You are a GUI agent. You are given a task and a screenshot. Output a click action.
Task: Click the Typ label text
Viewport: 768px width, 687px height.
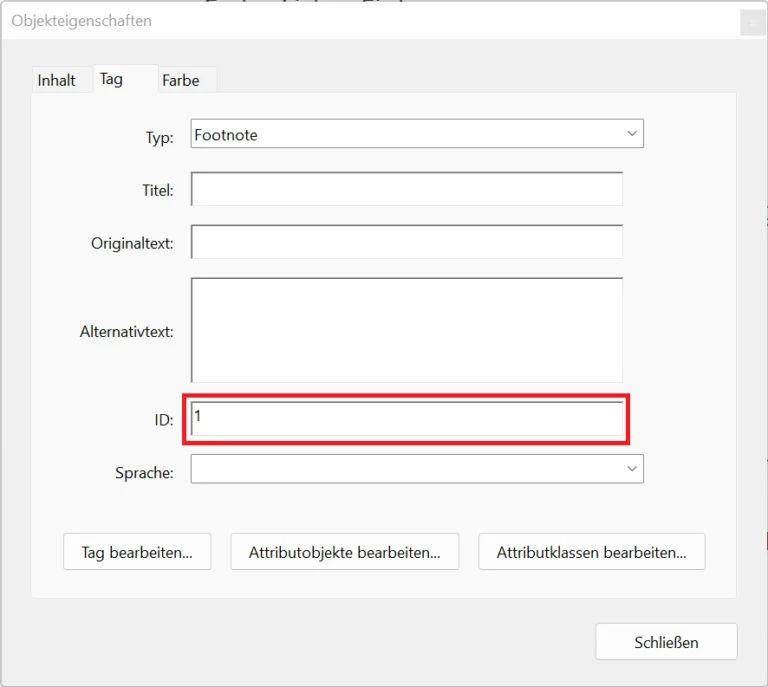(x=159, y=138)
